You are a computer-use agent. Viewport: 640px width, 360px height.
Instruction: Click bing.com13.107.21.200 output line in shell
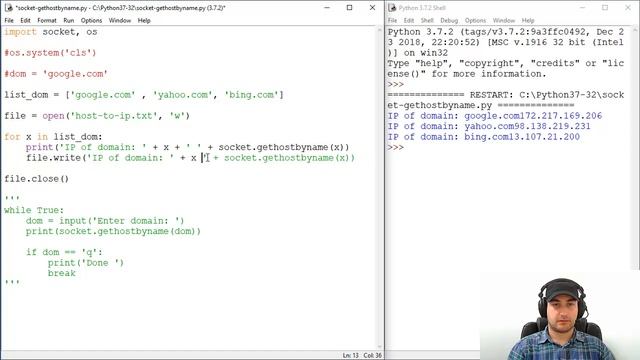tap(484, 137)
